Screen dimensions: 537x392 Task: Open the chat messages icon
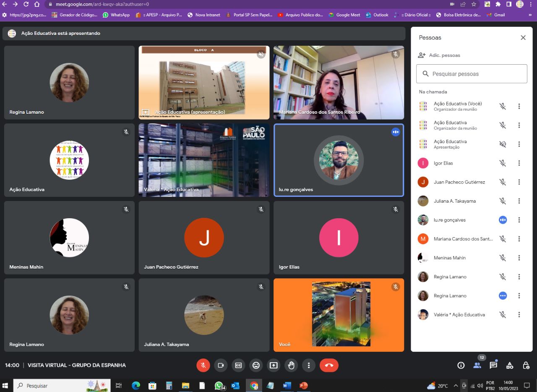[493, 365]
